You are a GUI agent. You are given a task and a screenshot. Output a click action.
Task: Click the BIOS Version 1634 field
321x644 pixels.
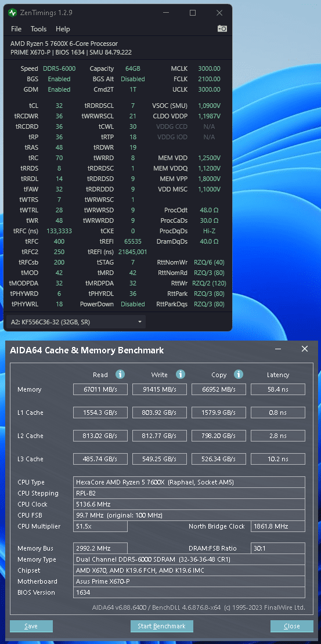189,592
